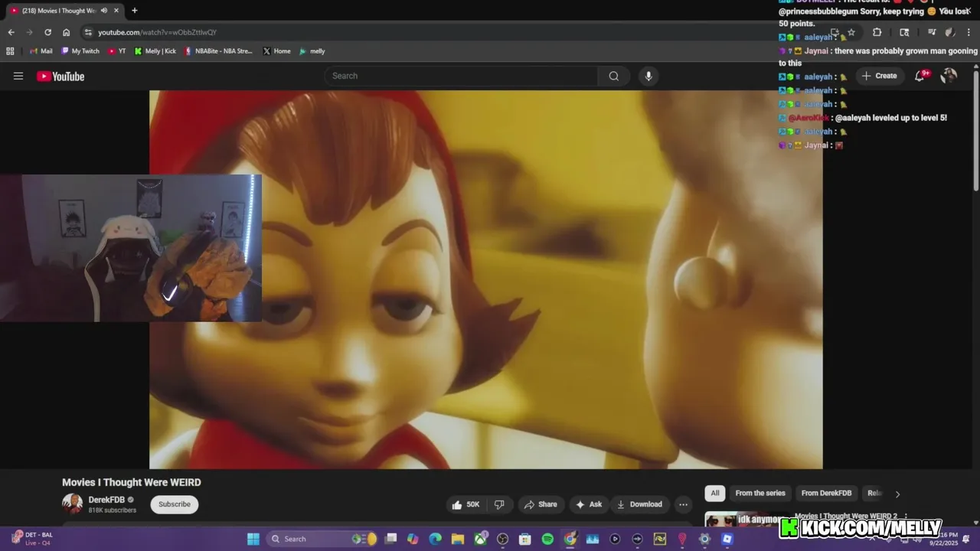Open the Mail bookmark
Image resolution: width=980 pixels, height=551 pixels.
click(x=40, y=51)
